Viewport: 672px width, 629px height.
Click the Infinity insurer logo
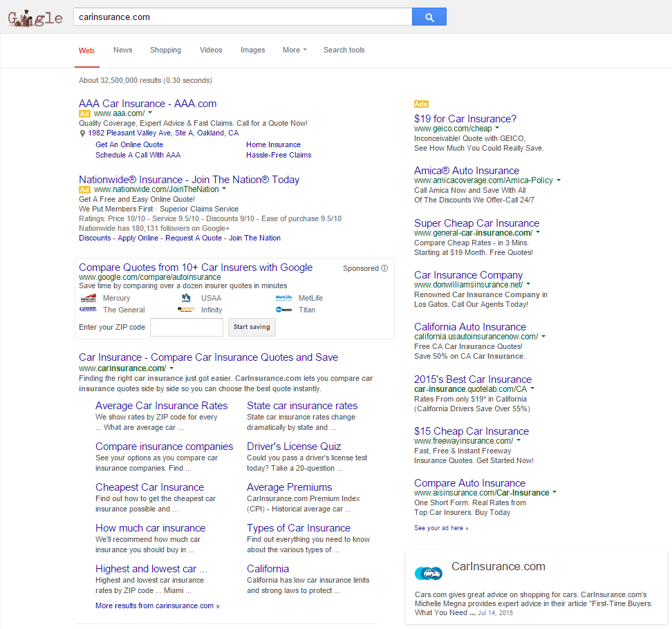[187, 310]
